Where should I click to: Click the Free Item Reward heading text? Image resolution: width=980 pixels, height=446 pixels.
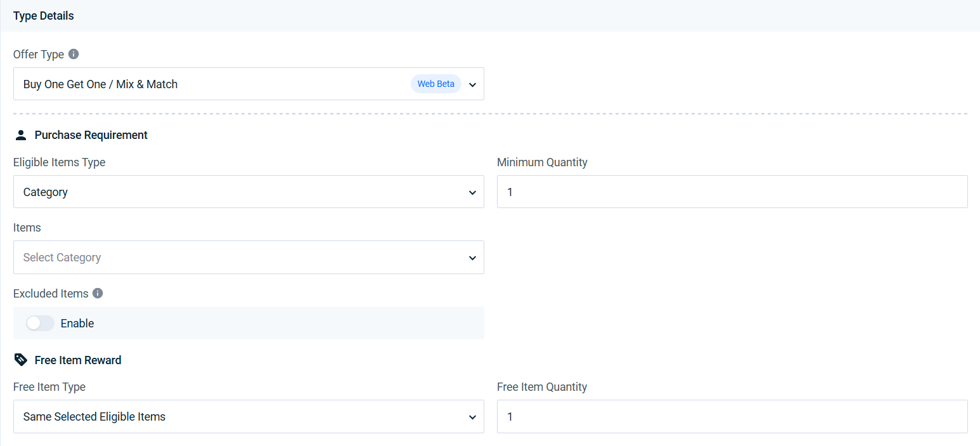click(78, 360)
